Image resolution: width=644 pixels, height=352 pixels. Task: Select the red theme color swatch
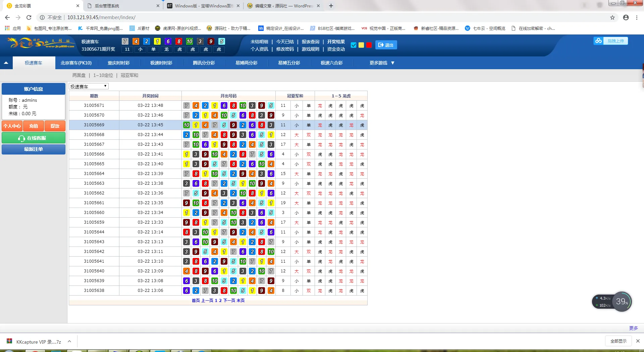pyautogui.click(x=369, y=45)
